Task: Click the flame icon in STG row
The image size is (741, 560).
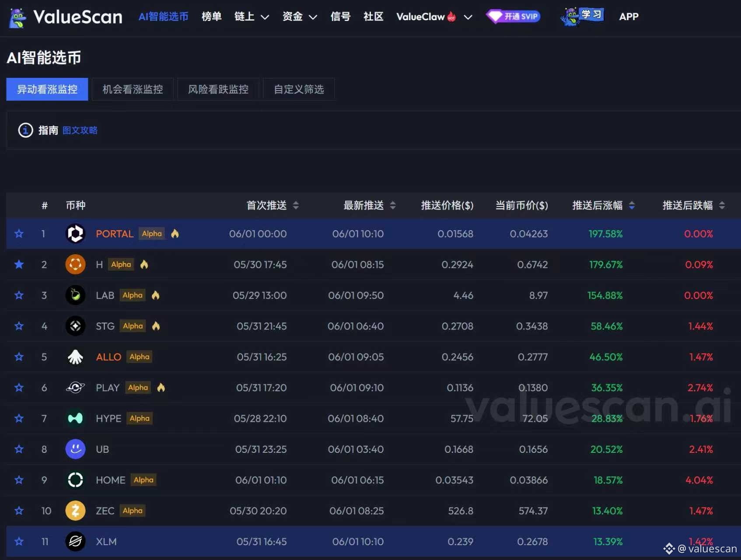Action: 156,326
